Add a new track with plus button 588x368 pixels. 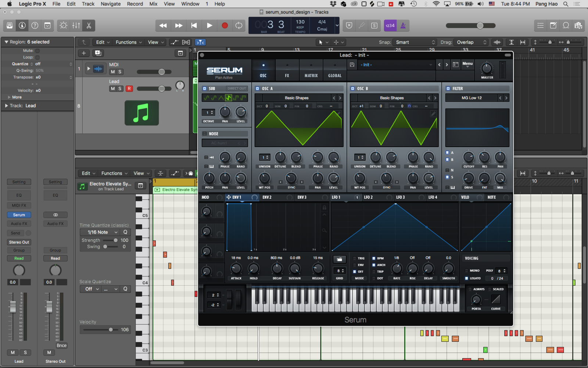pos(84,53)
